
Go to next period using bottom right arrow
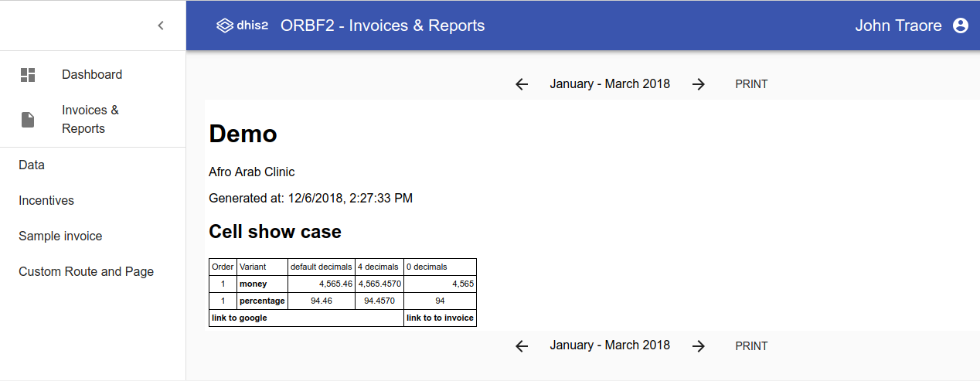coord(699,346)
